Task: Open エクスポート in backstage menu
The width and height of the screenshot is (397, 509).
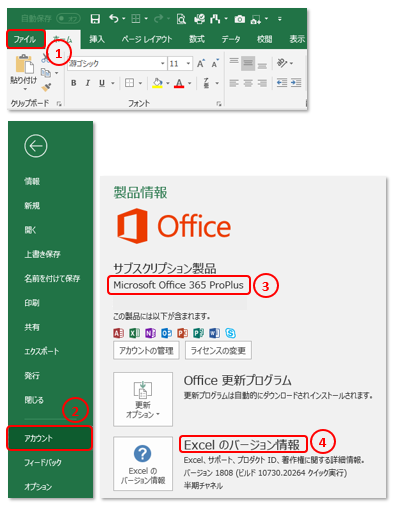Action: coord(42,351)
